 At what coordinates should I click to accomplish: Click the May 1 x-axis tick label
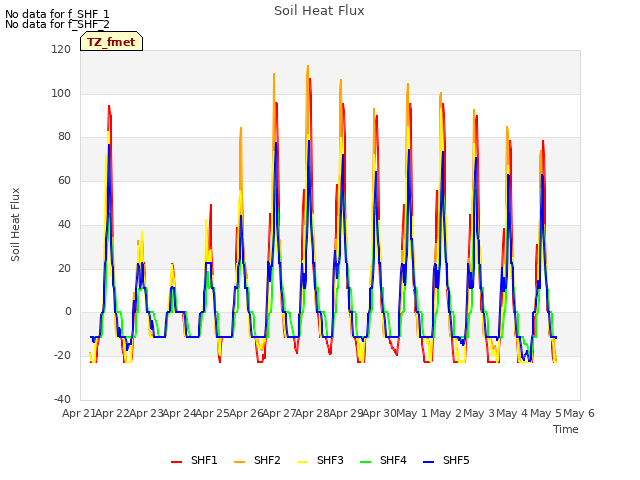pos(412,413)
